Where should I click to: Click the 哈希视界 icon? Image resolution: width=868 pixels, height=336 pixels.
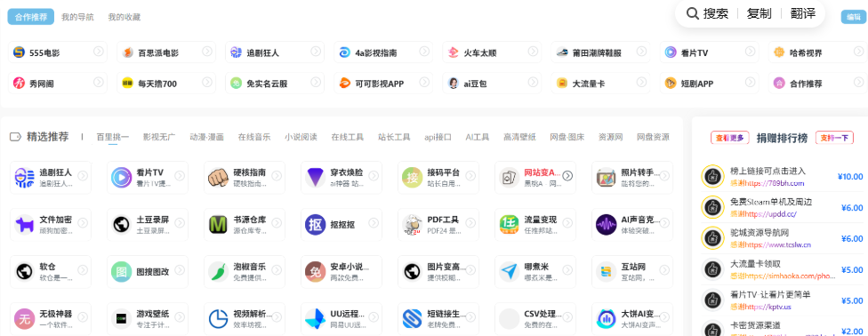779,52
